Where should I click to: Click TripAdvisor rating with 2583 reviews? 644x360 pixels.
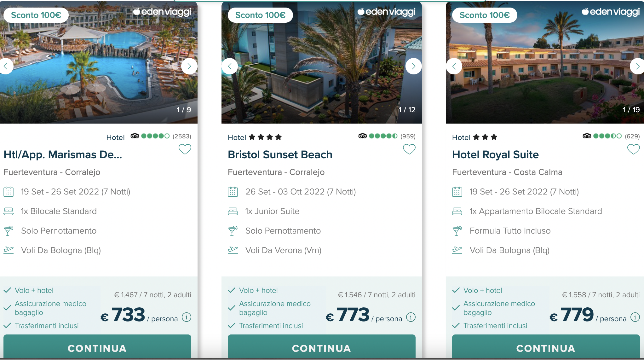pos(161,136)
